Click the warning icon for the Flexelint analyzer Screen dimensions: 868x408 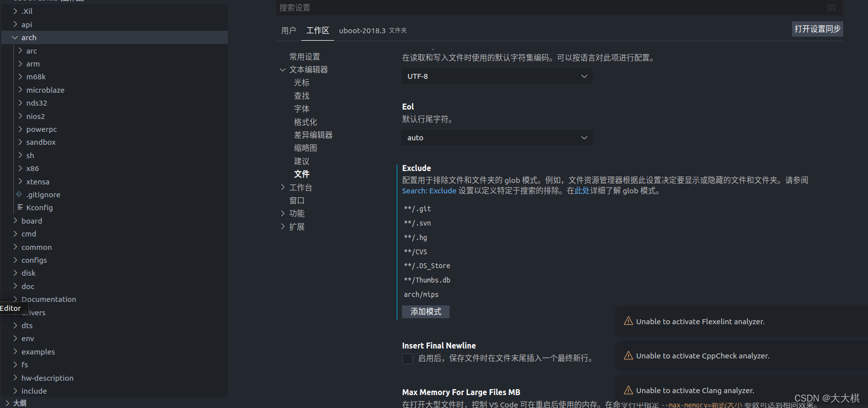(628, 321)
